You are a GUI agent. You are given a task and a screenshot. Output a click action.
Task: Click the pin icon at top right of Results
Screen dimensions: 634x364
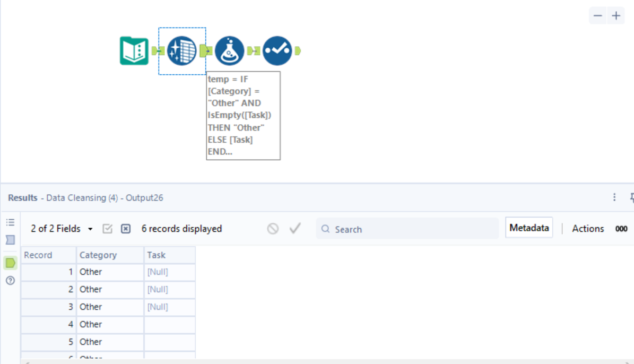point(631,197)
